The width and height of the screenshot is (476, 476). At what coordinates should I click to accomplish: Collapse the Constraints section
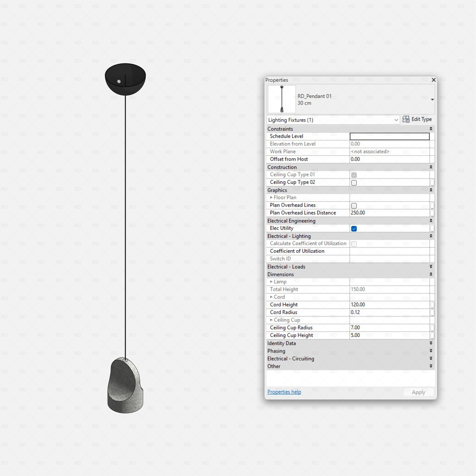click(431, 129)
